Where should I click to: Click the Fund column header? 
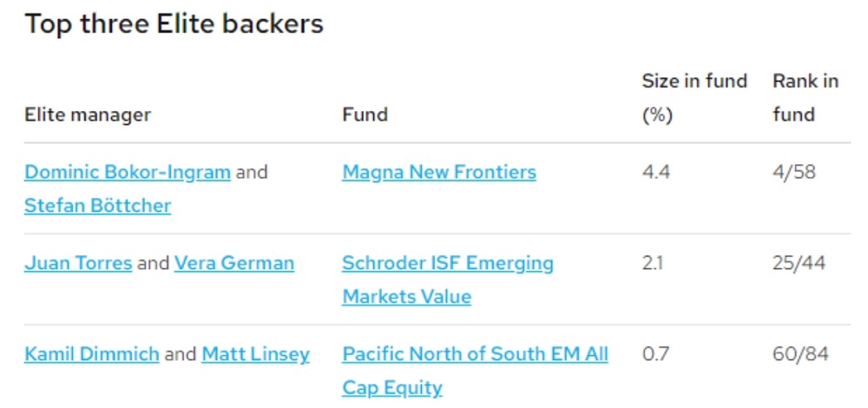(x=365, y=115)
